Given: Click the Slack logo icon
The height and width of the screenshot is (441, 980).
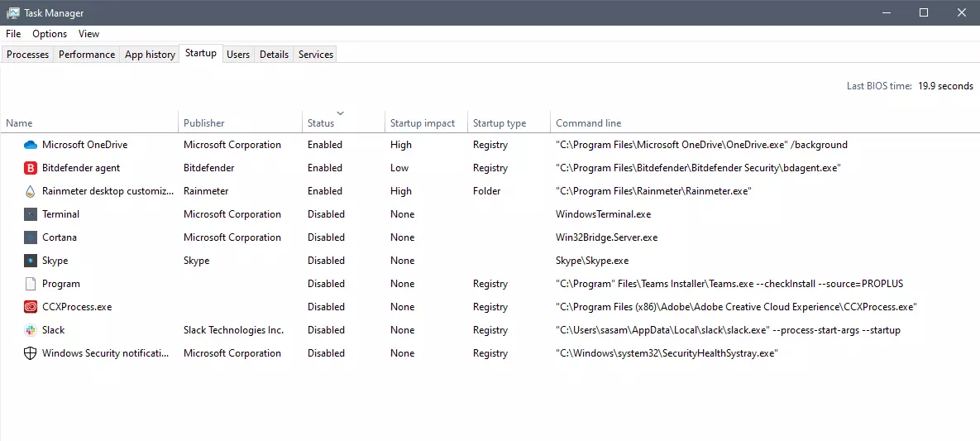Looking at the screenshot, I should [31, 330].
